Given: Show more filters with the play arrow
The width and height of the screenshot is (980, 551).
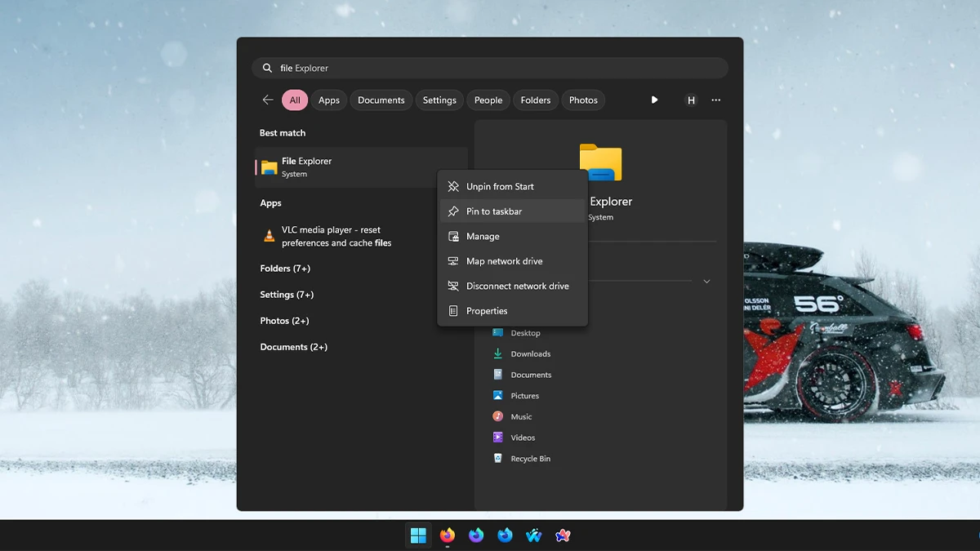Looking at the screenshot, I should (654, 100).
